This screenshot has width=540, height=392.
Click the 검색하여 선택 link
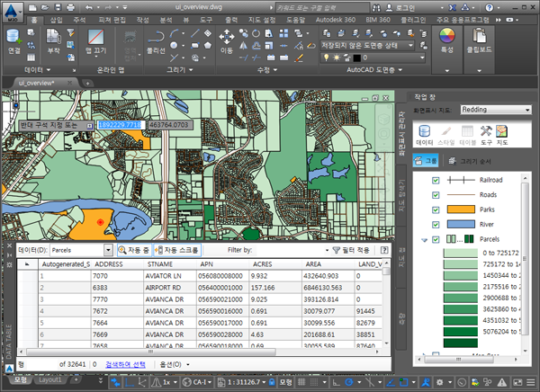(x=125, y=364)
